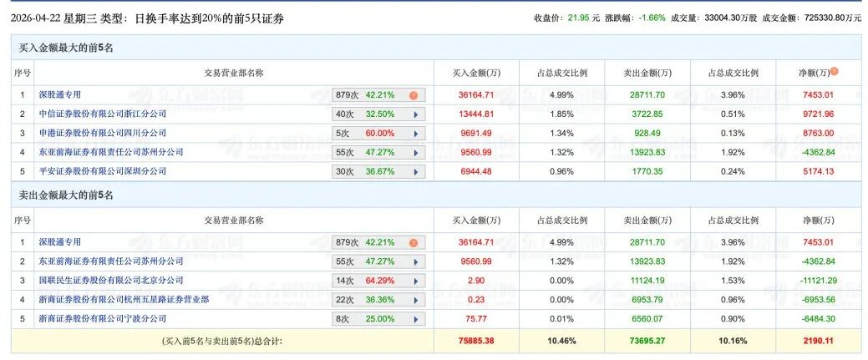
Task: Expand arrow for 浙商证券杭州五星路营业部 stats
Action: tap(415, 300)
